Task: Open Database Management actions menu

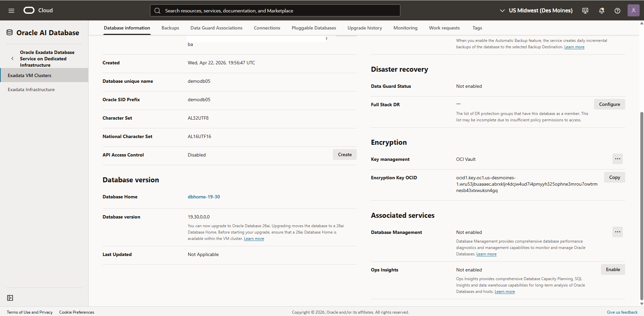Action: click(x=617, y=232)
